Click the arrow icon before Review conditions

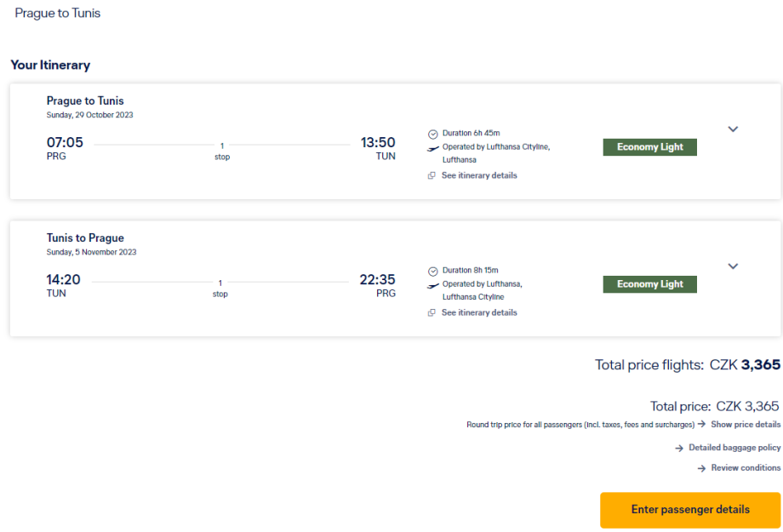[x=702, y=468]
